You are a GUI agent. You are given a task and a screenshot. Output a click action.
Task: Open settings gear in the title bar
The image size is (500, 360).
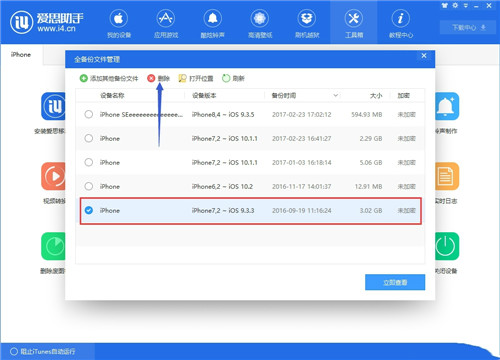click(x=455, y=5)
